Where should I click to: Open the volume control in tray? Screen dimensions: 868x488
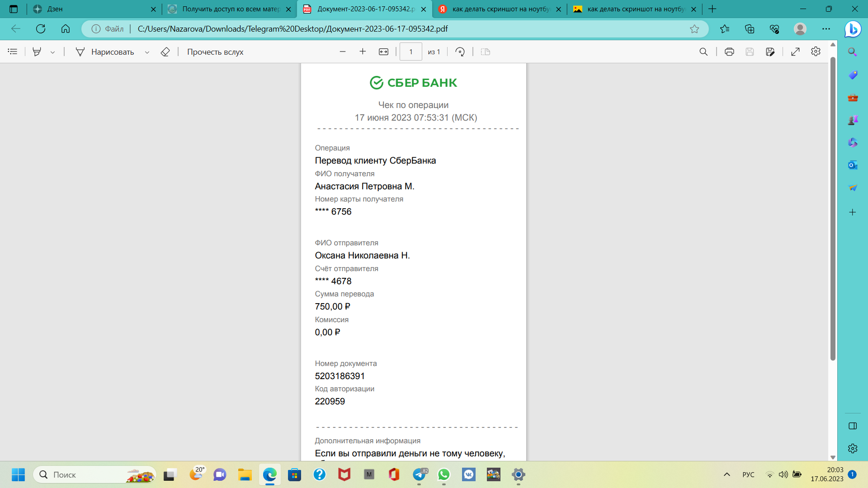click(x=783, y=474)
